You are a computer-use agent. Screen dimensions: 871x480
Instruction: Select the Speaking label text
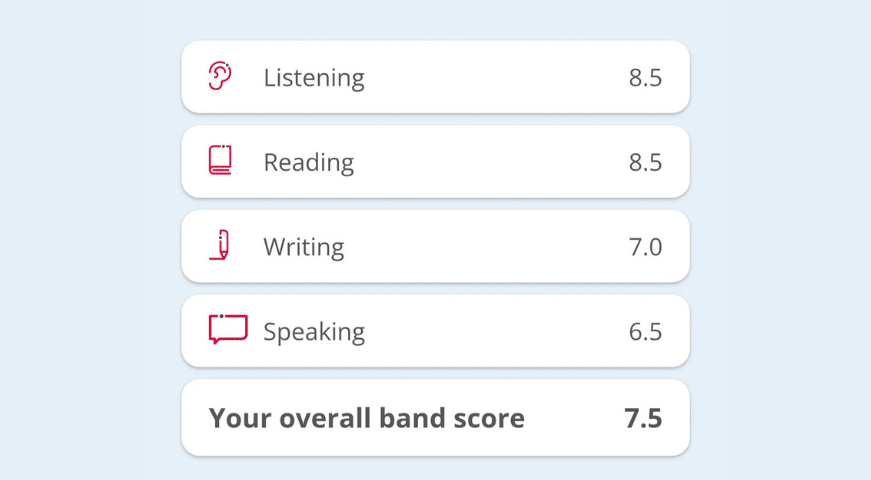[x=313, y=331]
